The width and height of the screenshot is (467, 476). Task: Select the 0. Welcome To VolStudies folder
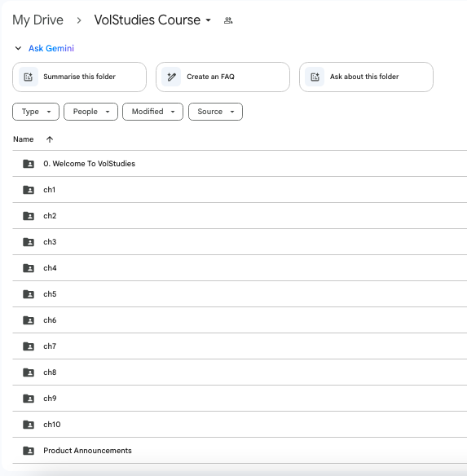click(240, 164)
